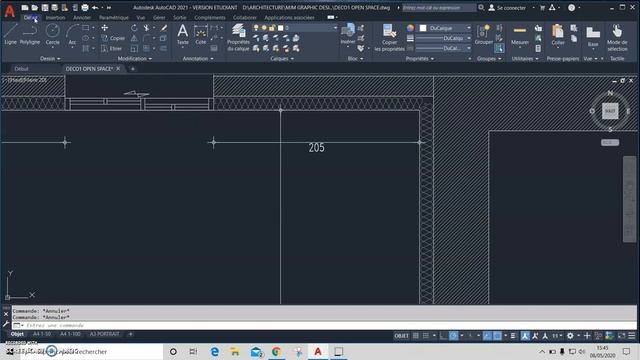Switch to the Début file tab
This screenshot has width=640, height=360.
click(x=21, y=69)
